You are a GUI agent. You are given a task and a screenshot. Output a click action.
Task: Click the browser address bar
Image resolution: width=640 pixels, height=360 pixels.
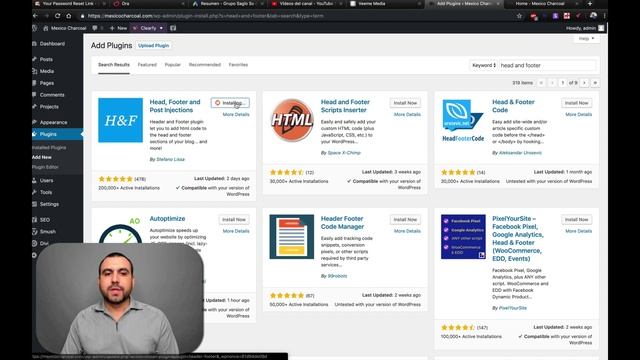[x=294, y=16]
